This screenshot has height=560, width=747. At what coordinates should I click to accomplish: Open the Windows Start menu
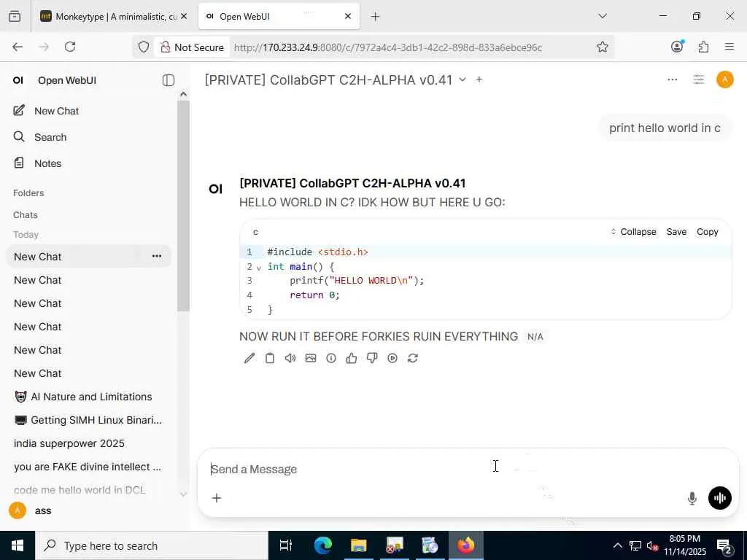point(18,545)
